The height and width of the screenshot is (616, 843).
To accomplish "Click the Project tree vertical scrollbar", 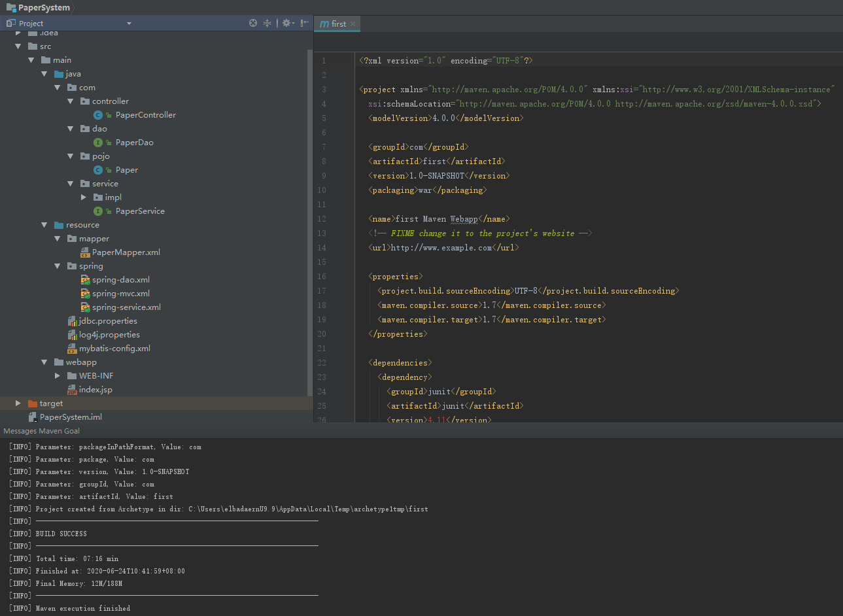I will [x=310, y=222].
